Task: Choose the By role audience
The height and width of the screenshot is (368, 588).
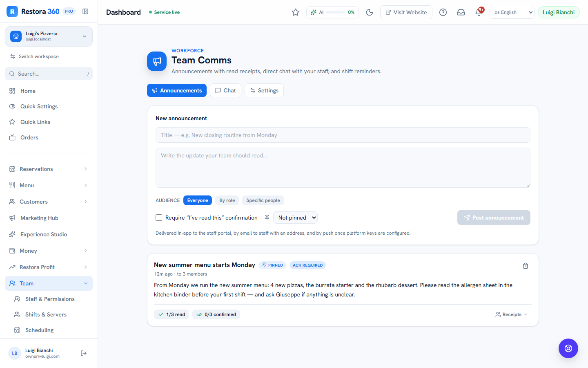Action: [x=227, y=200]
